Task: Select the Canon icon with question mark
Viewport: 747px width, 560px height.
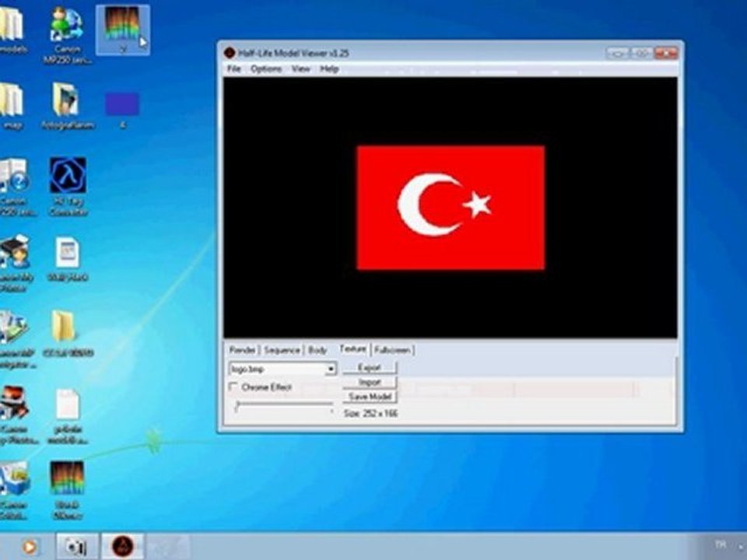Action: coord(14,187)
